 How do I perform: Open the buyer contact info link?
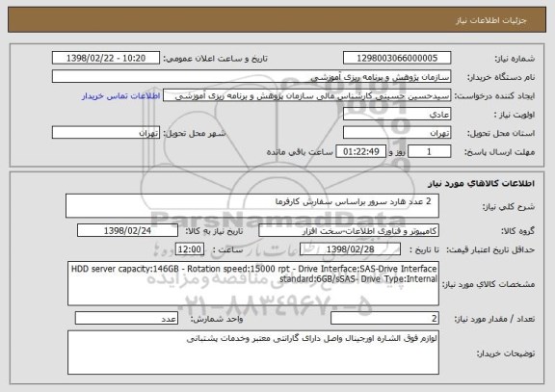coord(121,96)
